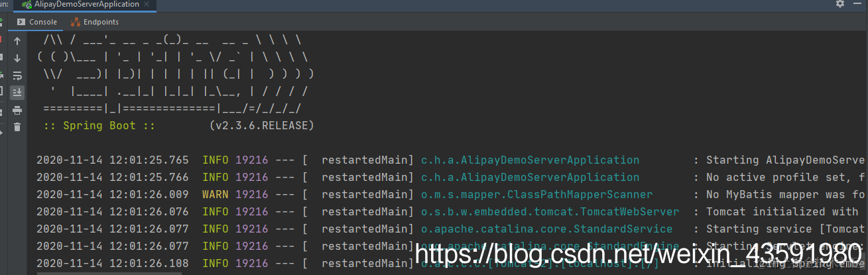
Task: Click 'o.apache.catalina.core.StandardService' logger name
Action: click(547, 229)
